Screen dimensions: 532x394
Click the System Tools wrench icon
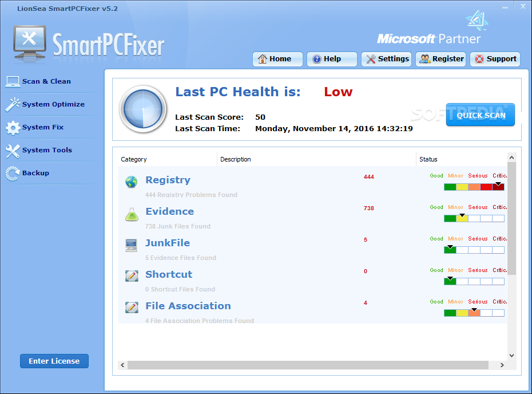click(13, 151)
